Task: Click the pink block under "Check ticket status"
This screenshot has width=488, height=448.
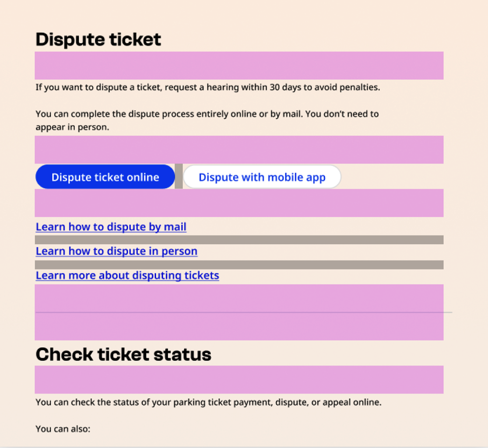Action: coord(239,380)
